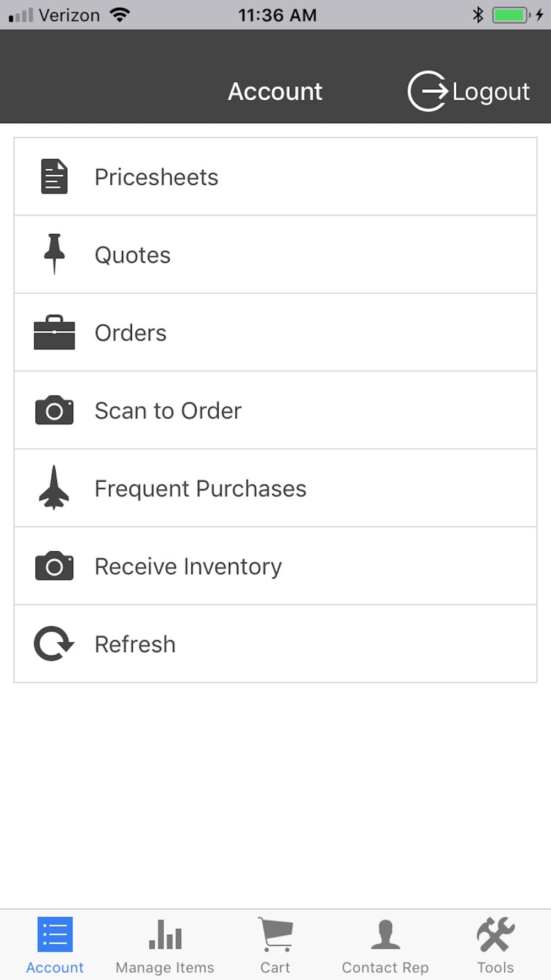Tap the Refresh circular arrow icon

(54, 643)
